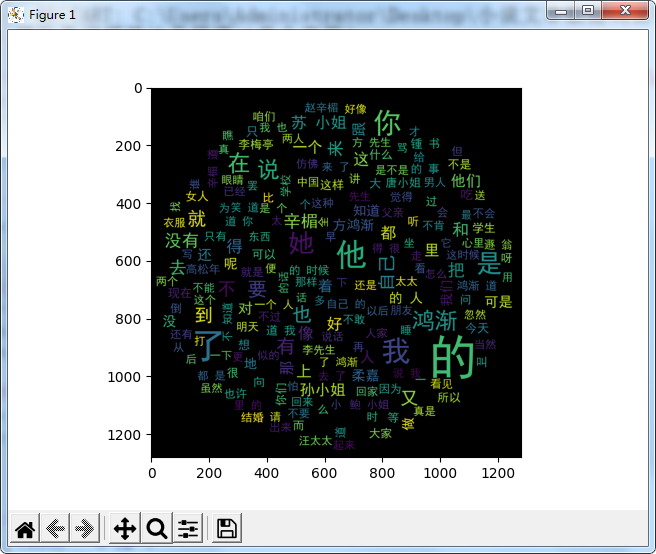
Task: Minimize the Figure 1 window
Action: 561,10
